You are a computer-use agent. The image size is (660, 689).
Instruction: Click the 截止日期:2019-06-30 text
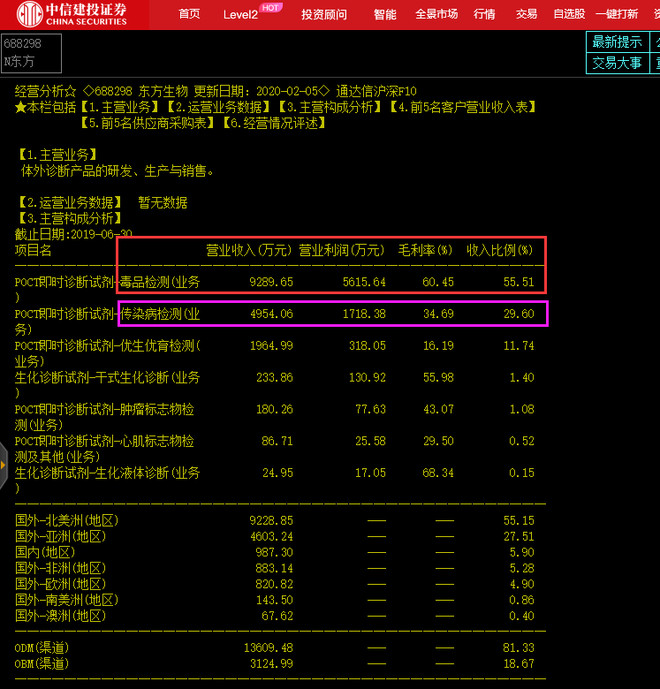(73, 234)
